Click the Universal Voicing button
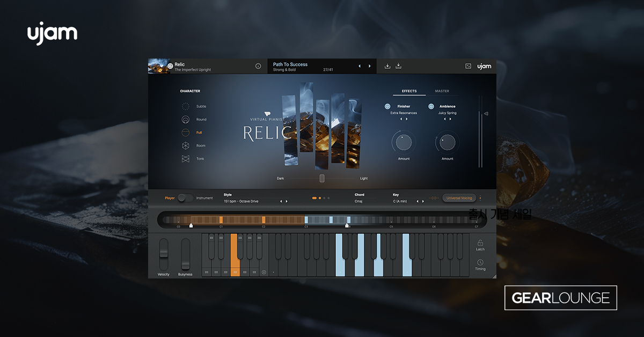 459,197
